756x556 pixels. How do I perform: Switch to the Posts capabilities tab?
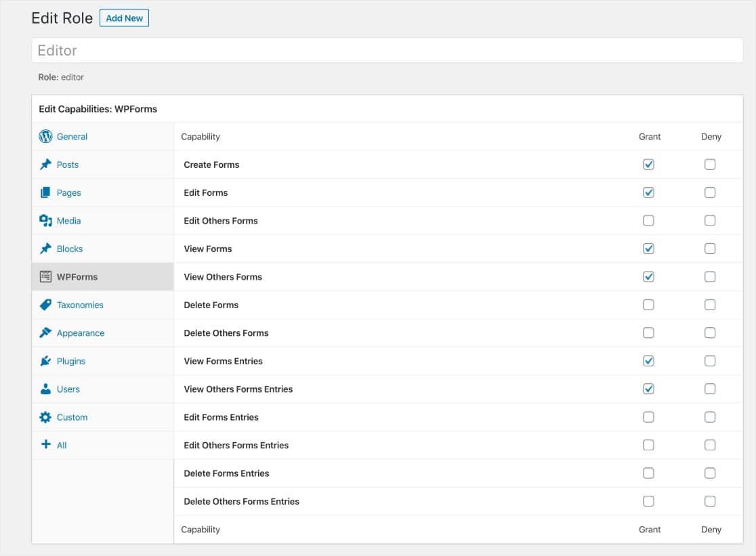point(103,165)
